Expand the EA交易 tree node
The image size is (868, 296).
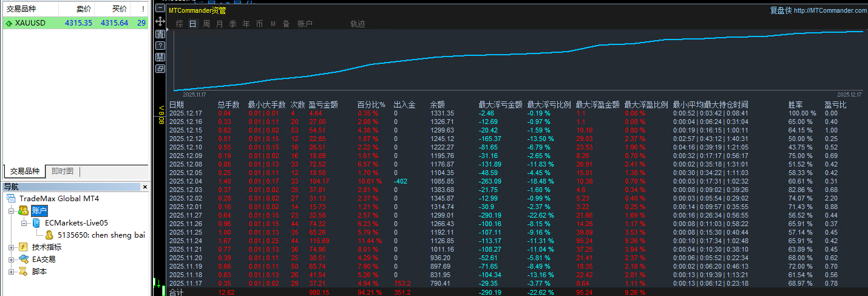pyautogui.click(x=12, y=260)
